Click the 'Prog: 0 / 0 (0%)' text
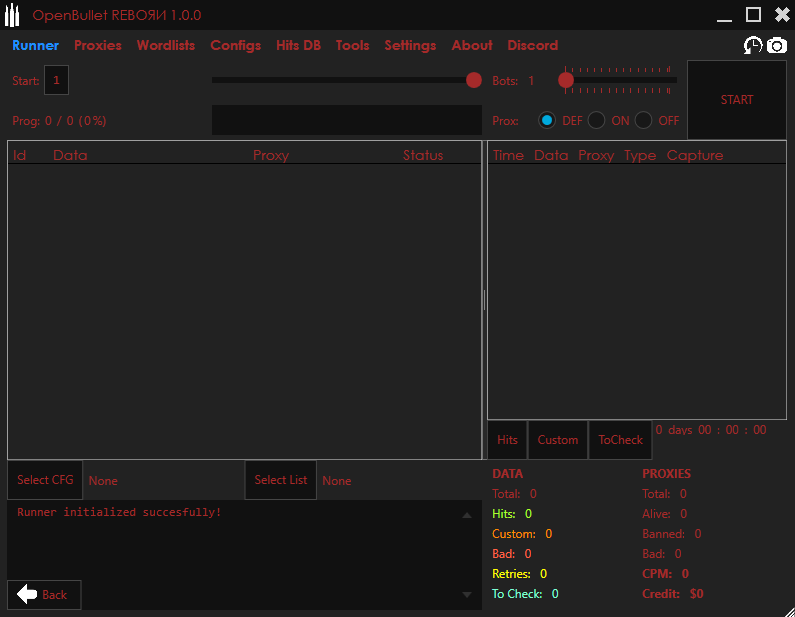 pos(59,121)
